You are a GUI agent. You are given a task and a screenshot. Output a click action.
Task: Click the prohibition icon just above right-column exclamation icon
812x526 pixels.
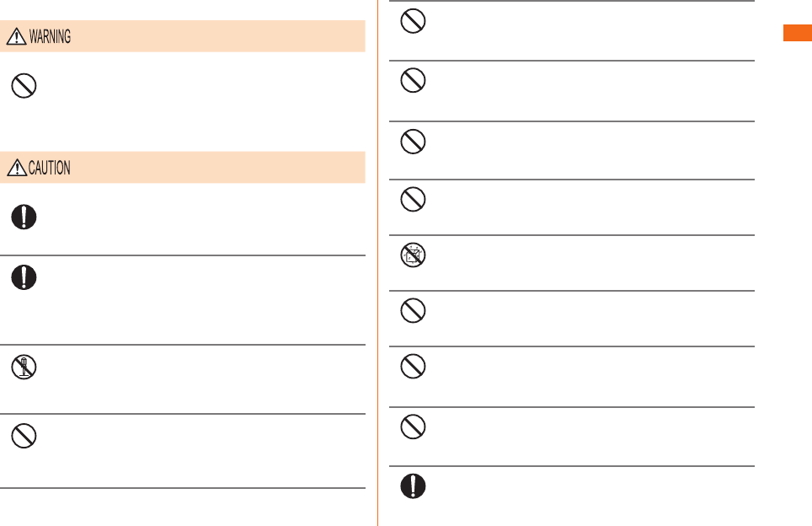click(413, 427)
